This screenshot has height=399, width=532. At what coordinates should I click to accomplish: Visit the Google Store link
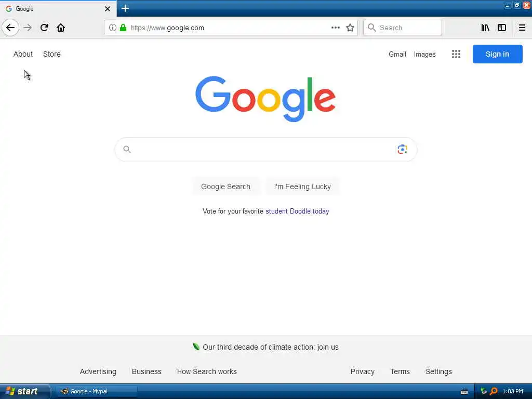pyautogui.click(x=52, y=54)
